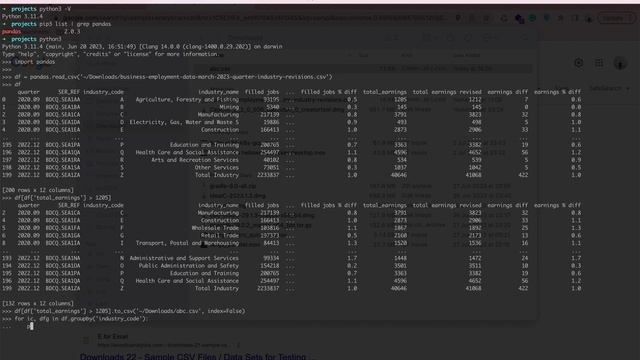Click '[200 rows x 12 columns]' summary line
The image size is (640, 360).
tap(38, 190)
